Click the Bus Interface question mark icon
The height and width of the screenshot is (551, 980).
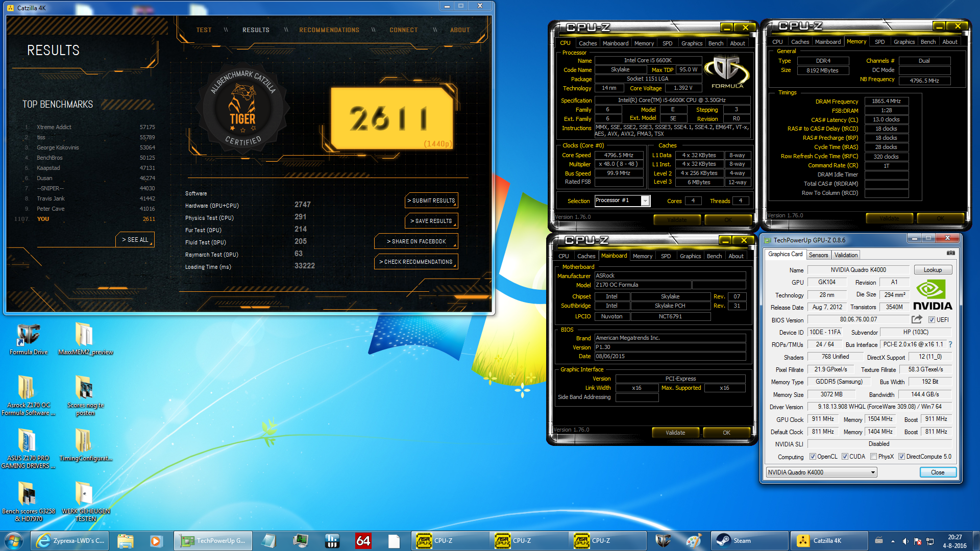coord(950,344)
